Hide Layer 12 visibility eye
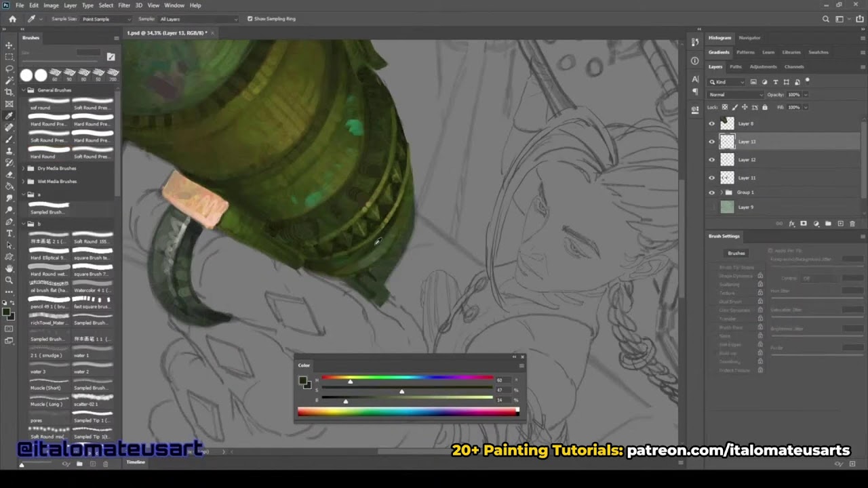Screen dimensions: 868x488 [x=711, y=160]
